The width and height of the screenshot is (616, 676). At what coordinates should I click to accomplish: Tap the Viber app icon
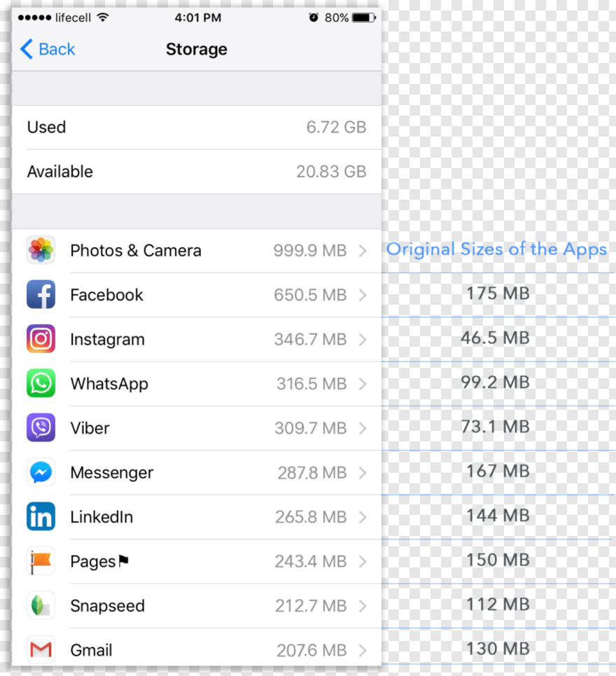[41, 428]
